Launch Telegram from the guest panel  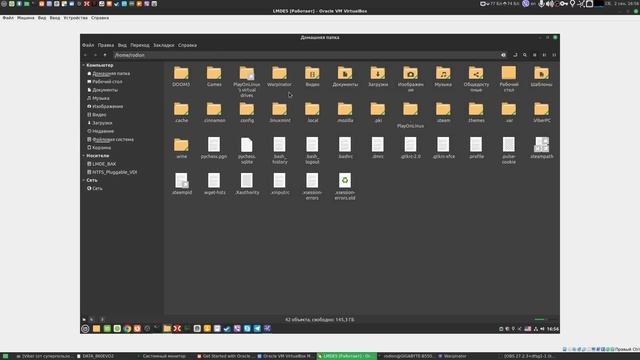coord(257,329)
